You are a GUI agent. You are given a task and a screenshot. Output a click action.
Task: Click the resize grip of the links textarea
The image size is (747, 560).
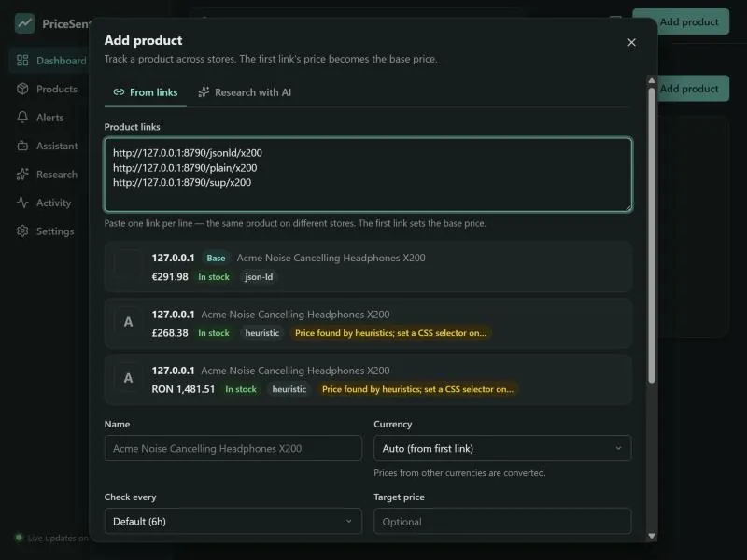(627, 206)
